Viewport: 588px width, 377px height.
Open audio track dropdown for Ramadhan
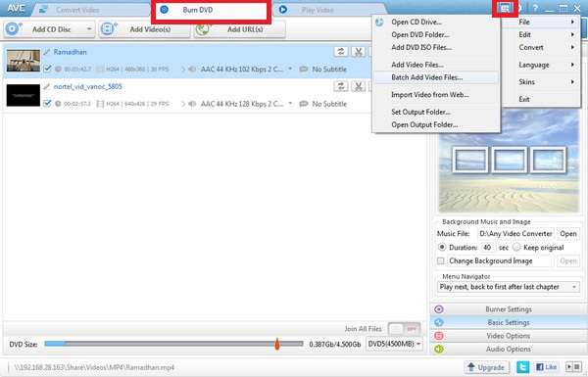(290, 69)
